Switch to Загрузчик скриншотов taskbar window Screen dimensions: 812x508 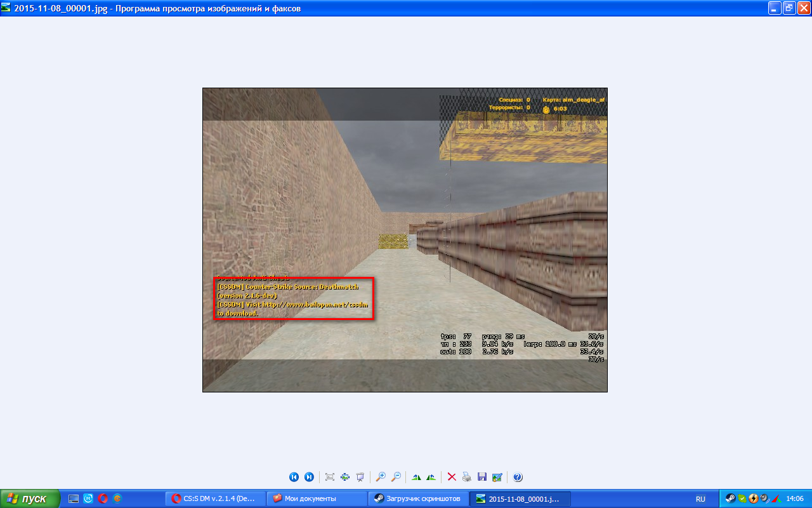[418, 498]
